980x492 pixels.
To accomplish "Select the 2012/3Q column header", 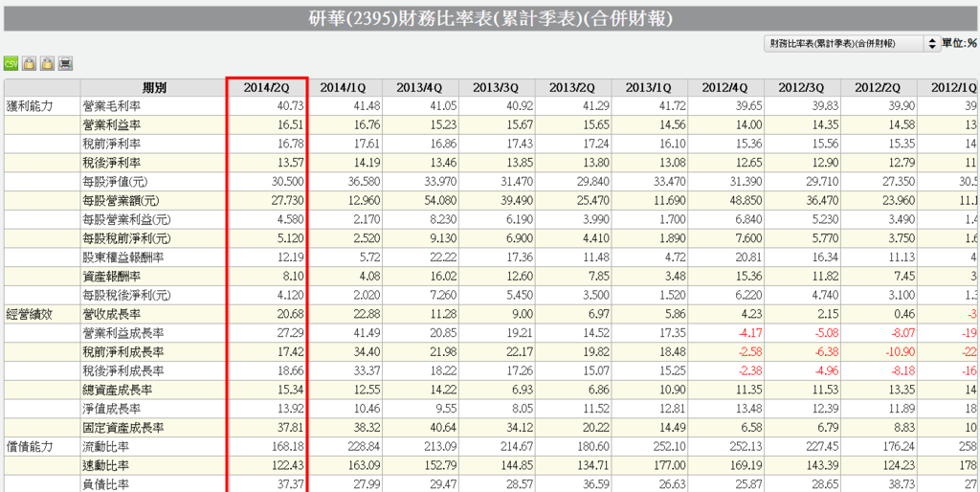I will 803,87.
